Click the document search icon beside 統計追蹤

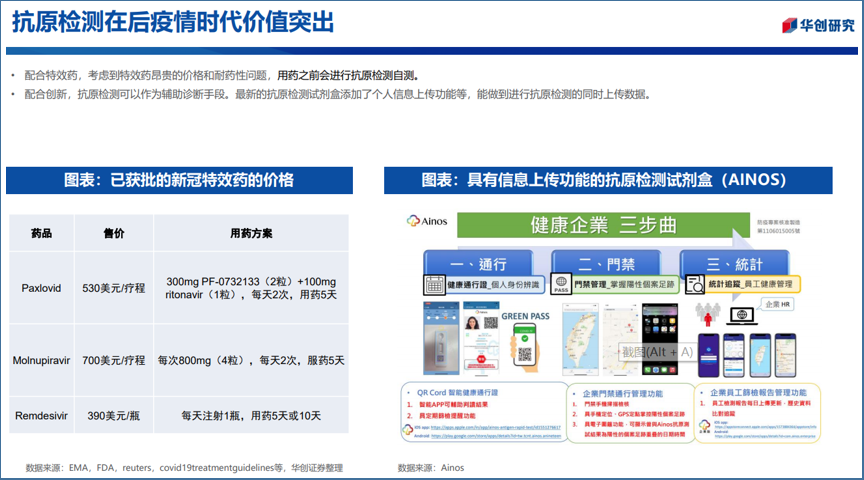click(695, 284)
